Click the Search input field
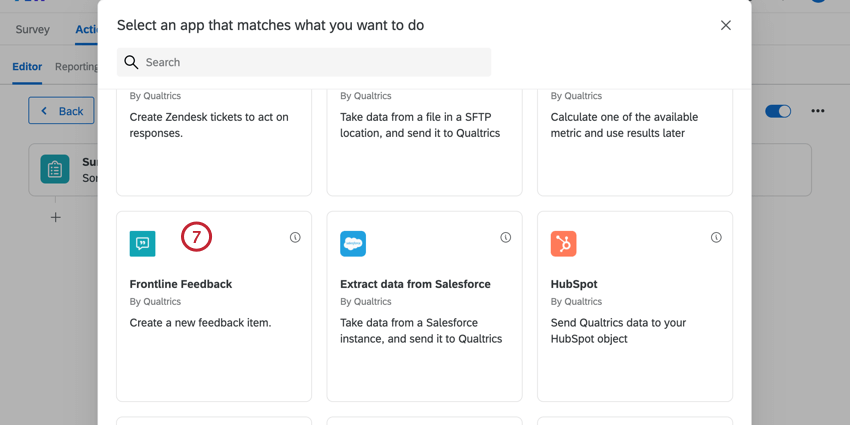The height and width of the screenshot is (425, 850). [x=304, y=62]
